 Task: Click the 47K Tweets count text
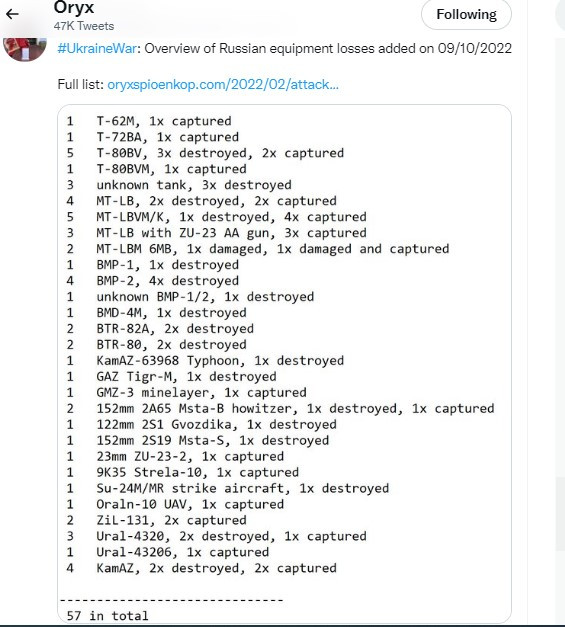tap(84, 26)
